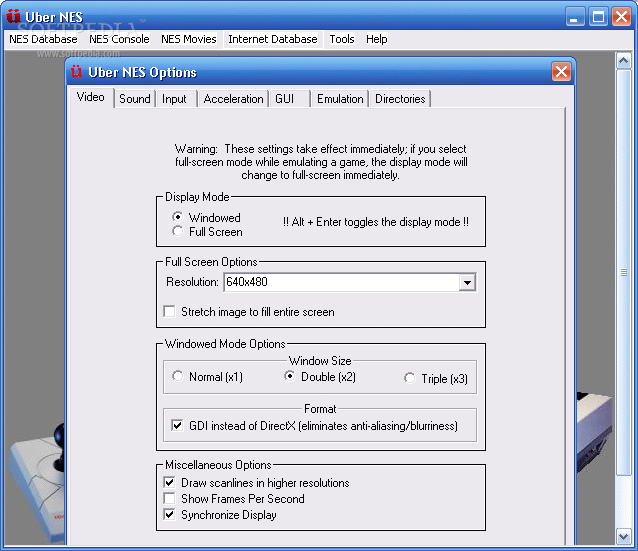Open the NES Movies menu
The image size is (638, 551).
(189, 39)
